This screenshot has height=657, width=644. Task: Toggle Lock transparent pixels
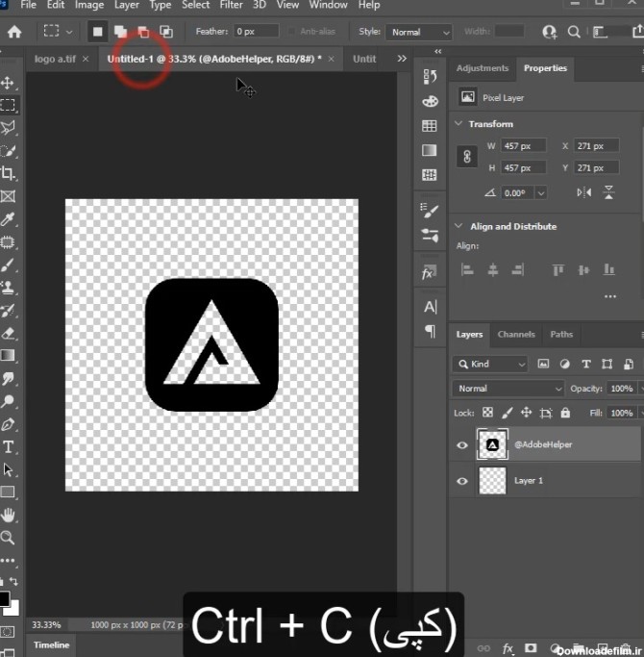tap(487, 413)
